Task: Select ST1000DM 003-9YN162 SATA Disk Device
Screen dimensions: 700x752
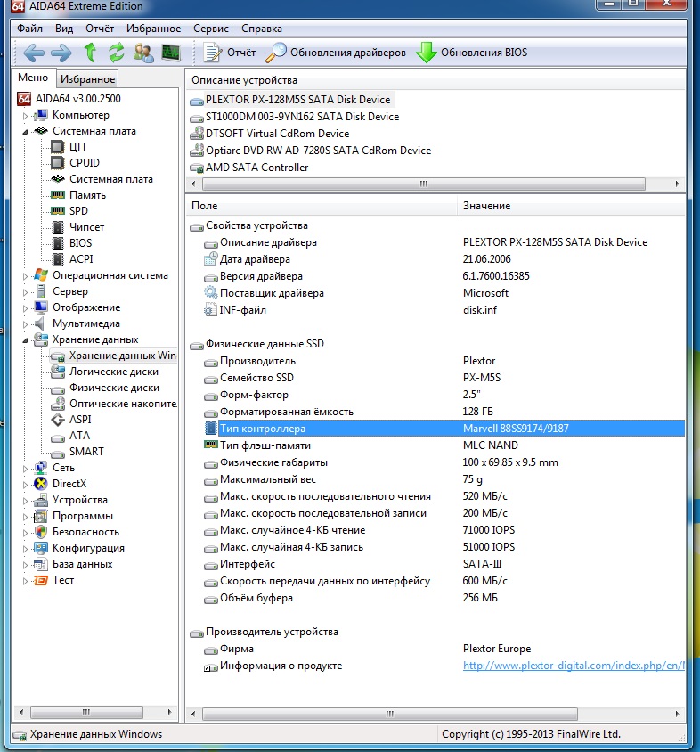Action: (302, 117)
